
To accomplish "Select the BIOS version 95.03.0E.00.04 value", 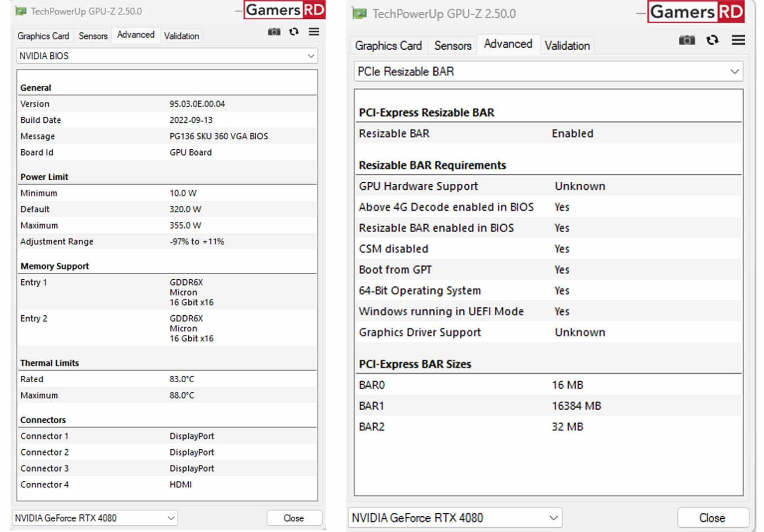I will [197, 104].
